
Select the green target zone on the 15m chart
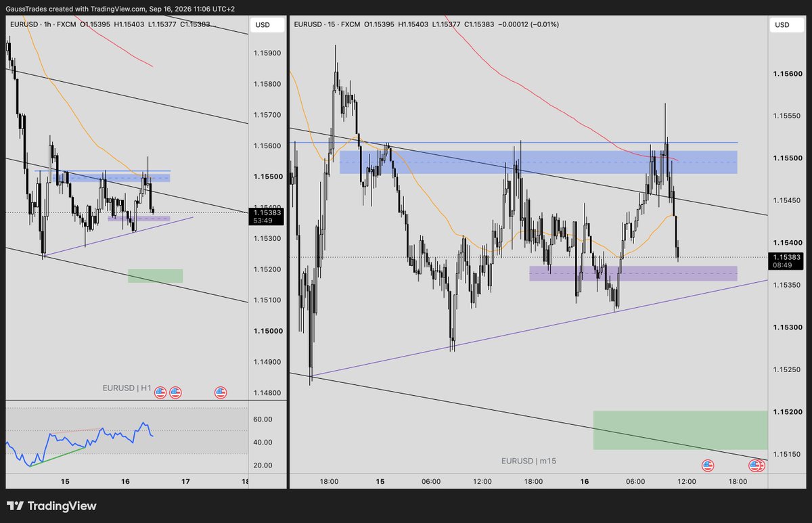(680, 430)
